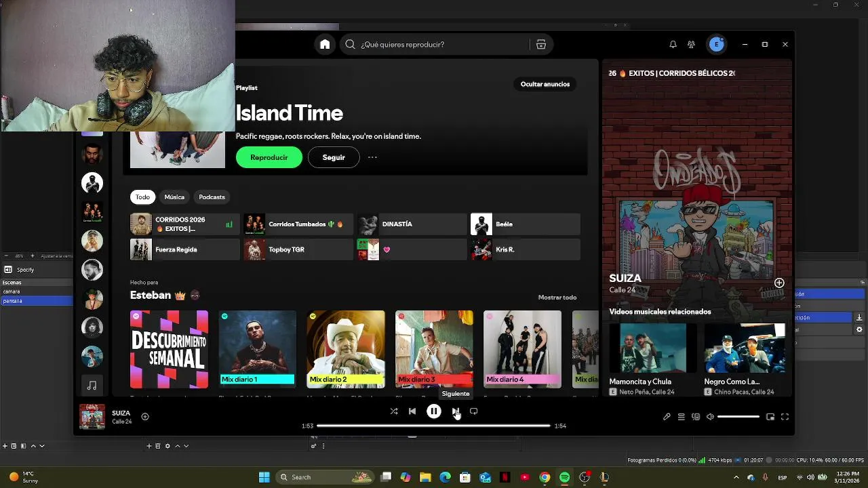Mute the Spotify volume speaker icon
Viewport: 868px width, 488px height.
[710, 417]
